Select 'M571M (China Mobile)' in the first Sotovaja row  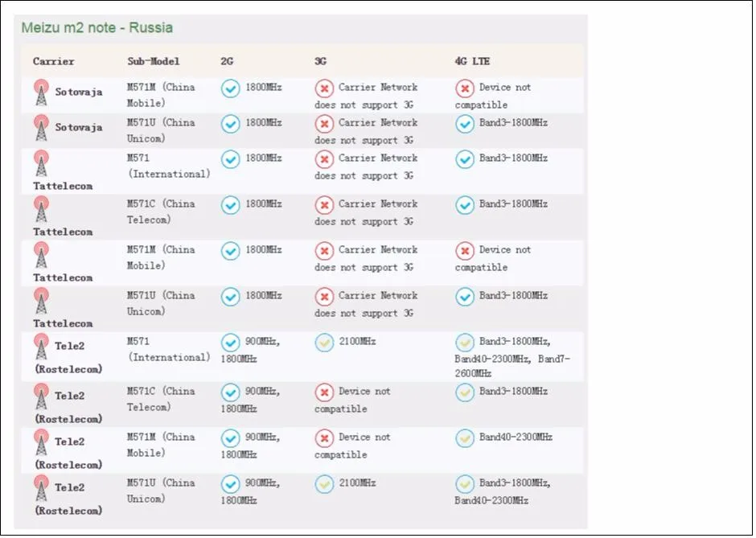pyautogui.click(x=161, y=95)
